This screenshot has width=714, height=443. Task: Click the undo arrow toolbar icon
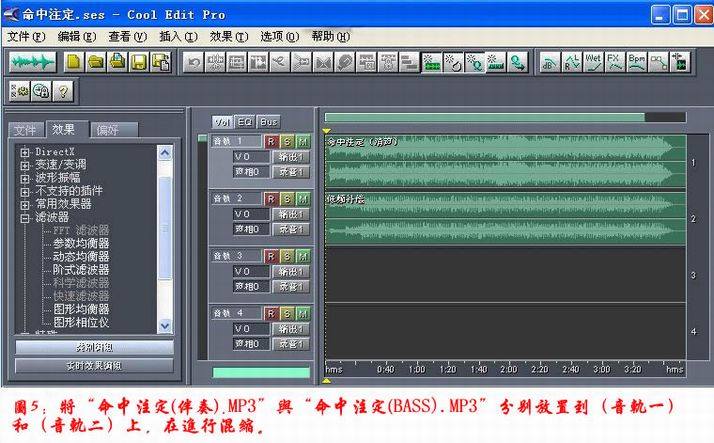coord(193,62)
